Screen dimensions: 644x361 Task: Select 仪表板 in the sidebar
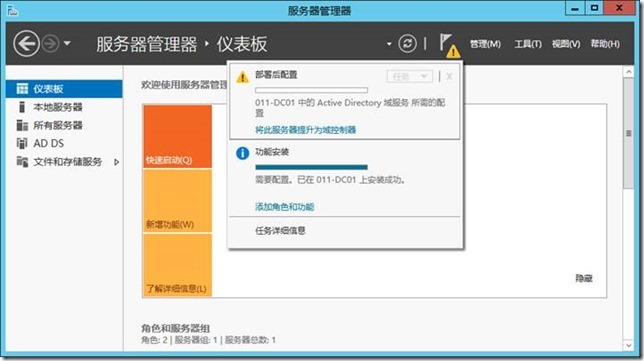tap(64, 89)
